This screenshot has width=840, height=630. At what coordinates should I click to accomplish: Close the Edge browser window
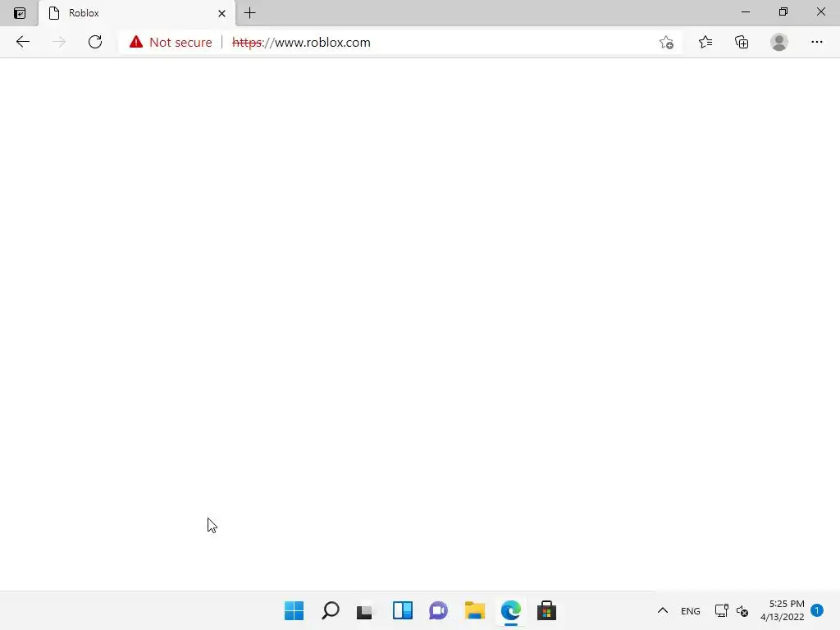pyautogui.click(x=820, y=11)
